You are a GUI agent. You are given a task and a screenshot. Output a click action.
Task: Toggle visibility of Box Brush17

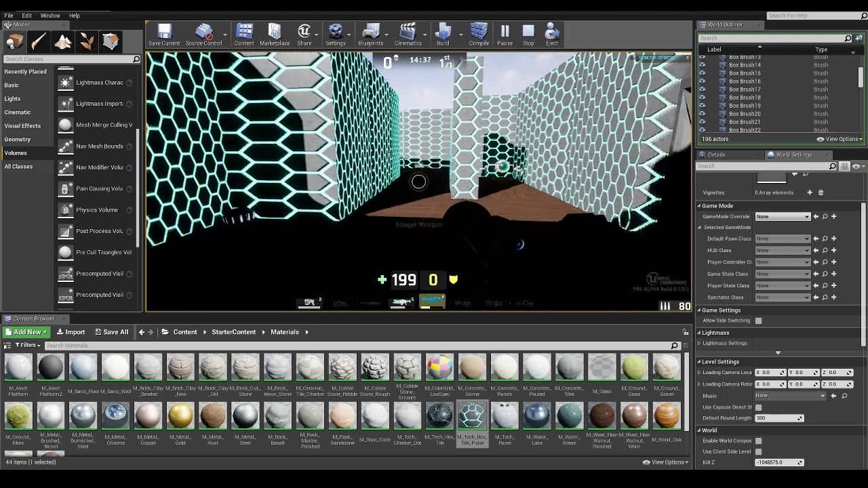tap(702, 89)
